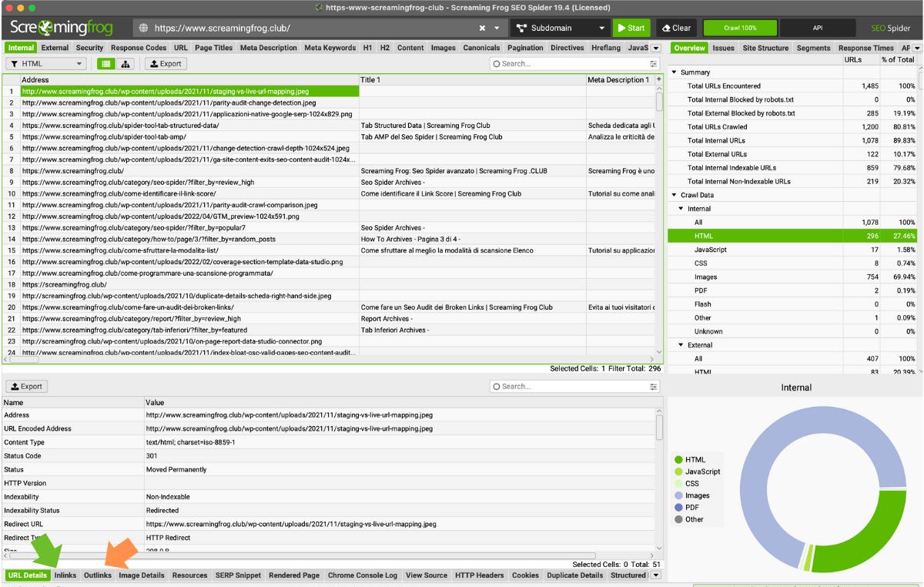Switch to the Outlinks tab

tap(97, 575)
